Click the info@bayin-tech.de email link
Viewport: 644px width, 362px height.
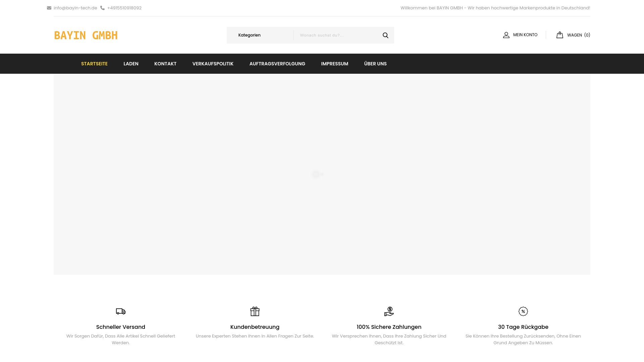click(x=75, y=8)
